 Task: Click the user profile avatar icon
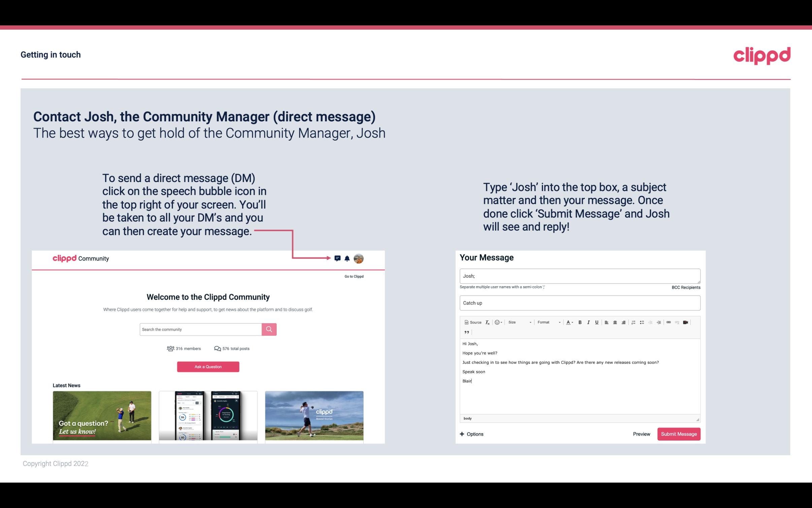coord(360,259)
